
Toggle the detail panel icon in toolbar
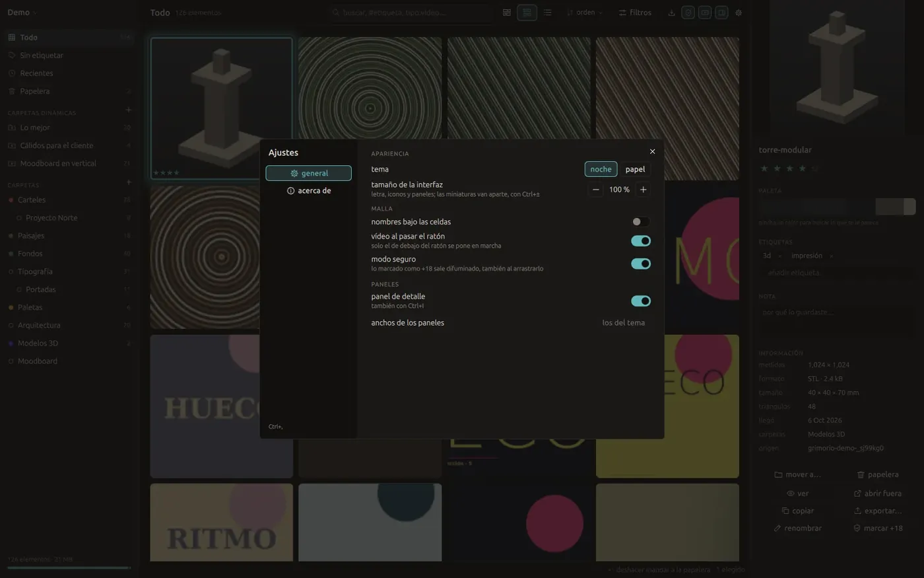(x=721, y=13)
